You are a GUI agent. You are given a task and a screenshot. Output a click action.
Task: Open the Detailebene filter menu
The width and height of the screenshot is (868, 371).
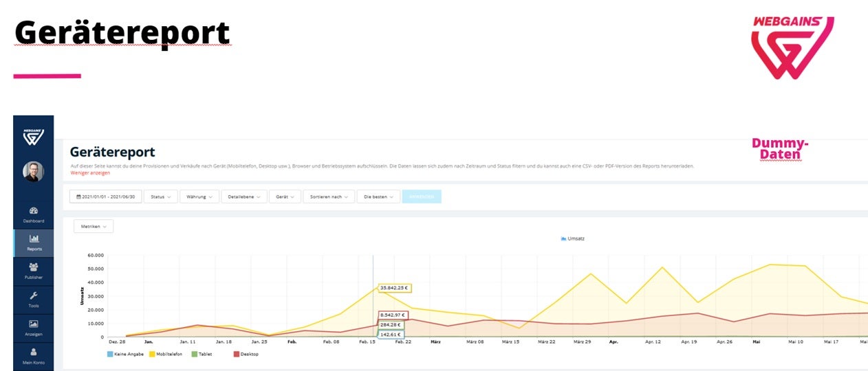[244, 196]
